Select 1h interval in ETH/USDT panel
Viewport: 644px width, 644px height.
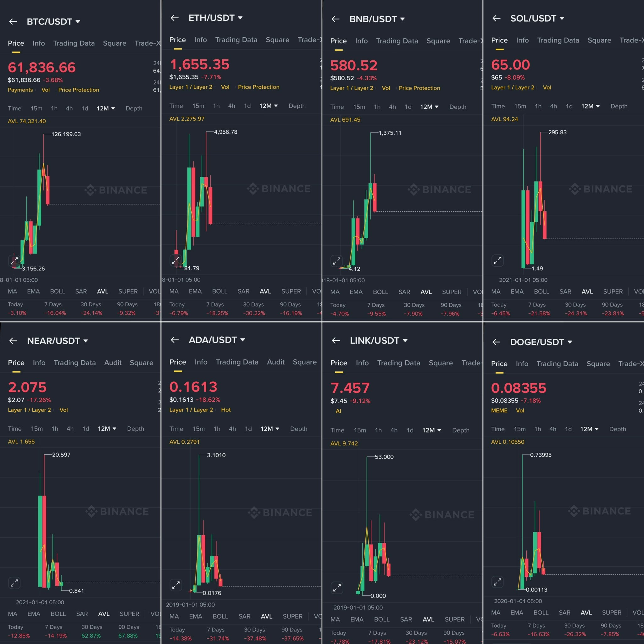coord(216,106)
